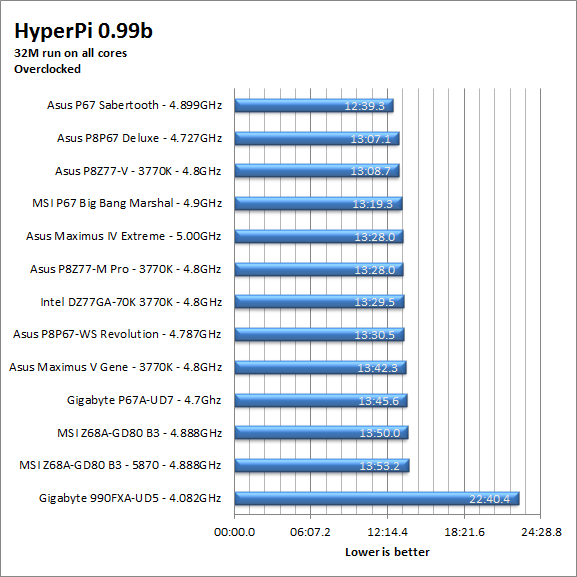Click the 22:40.4 data value
Image resolution: width=577 pixels, height=577 pixels.
pos(489,499)
